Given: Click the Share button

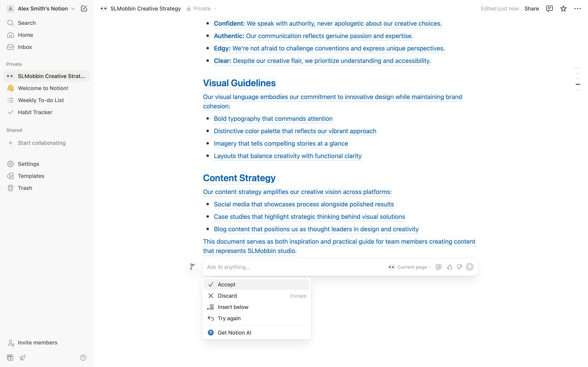Looking at the screenshot, I should tap(531, 9).
